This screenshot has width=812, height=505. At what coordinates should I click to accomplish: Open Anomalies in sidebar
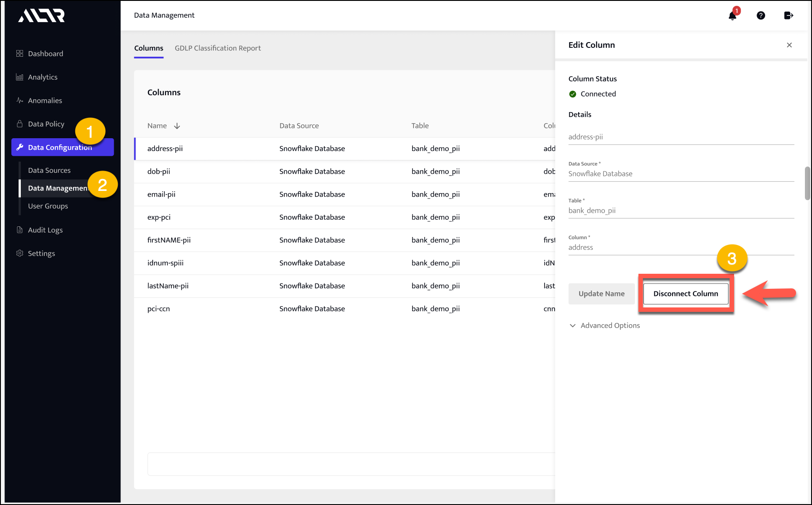(x=45, y=101)
